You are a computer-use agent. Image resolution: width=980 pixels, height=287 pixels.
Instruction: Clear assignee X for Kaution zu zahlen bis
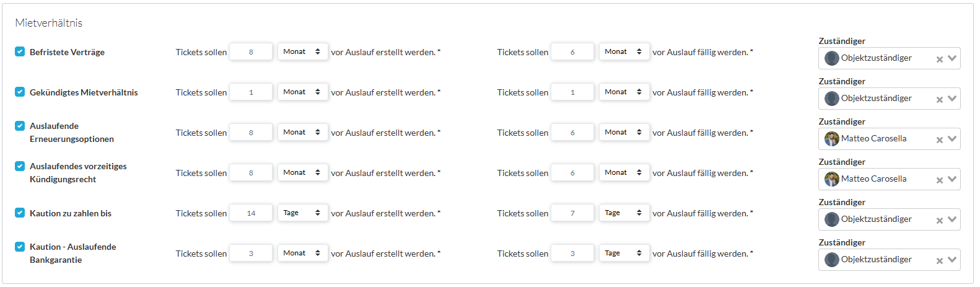(x=939, y=221)
